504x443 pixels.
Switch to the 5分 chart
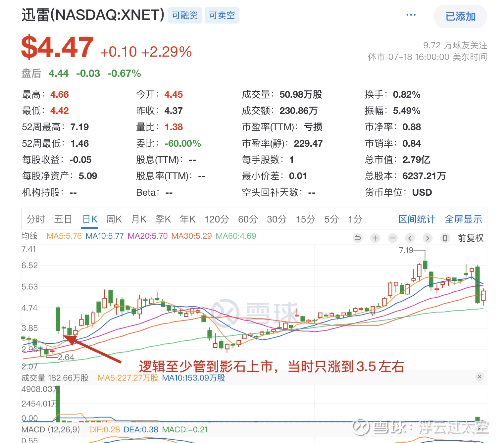pyautogui.click(x=331, y=219)
